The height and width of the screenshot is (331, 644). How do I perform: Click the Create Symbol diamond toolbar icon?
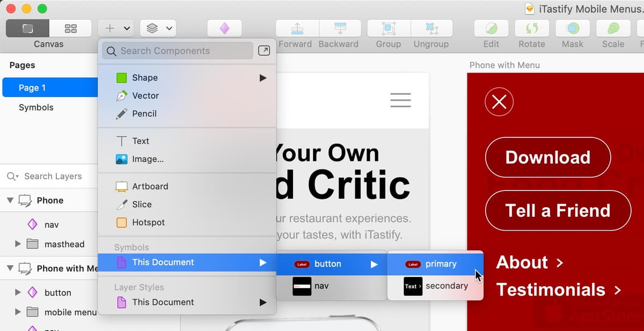coord(224,28)
